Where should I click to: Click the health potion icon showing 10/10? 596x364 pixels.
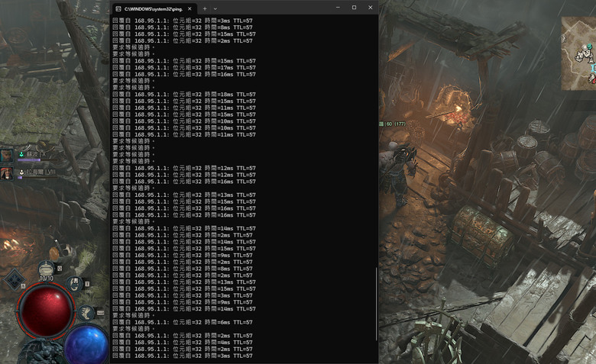[x=47, y=269]
